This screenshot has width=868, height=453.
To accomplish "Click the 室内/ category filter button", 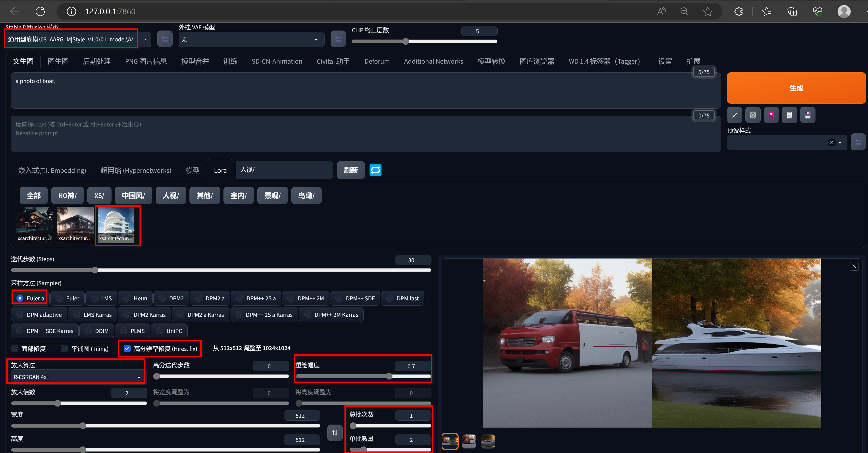I will [x=238, y=196].
